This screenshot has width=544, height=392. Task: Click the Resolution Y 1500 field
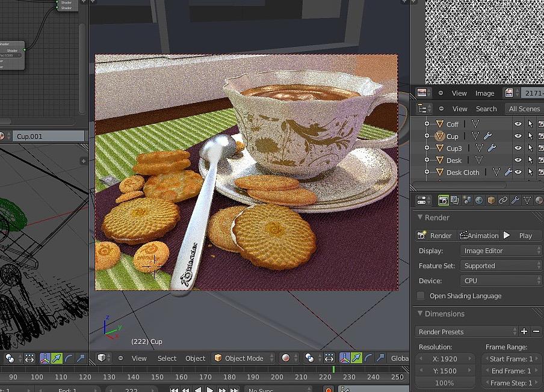(x=445, y=371)
